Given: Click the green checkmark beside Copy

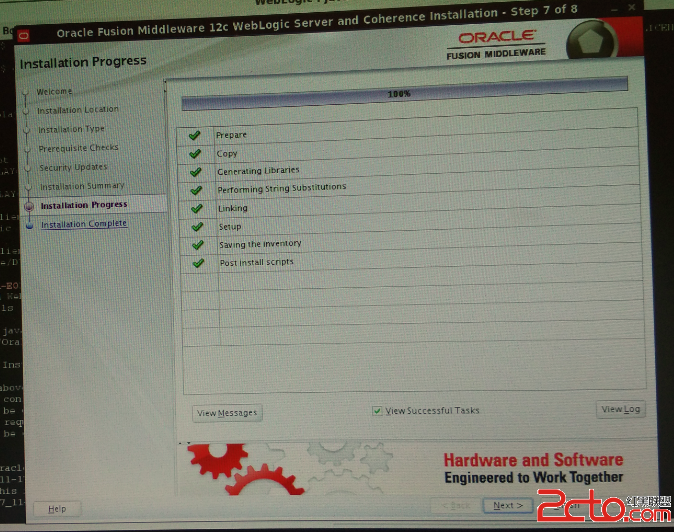Looking at the screenshot, I should pyautogui.click(x=195, y=153).
